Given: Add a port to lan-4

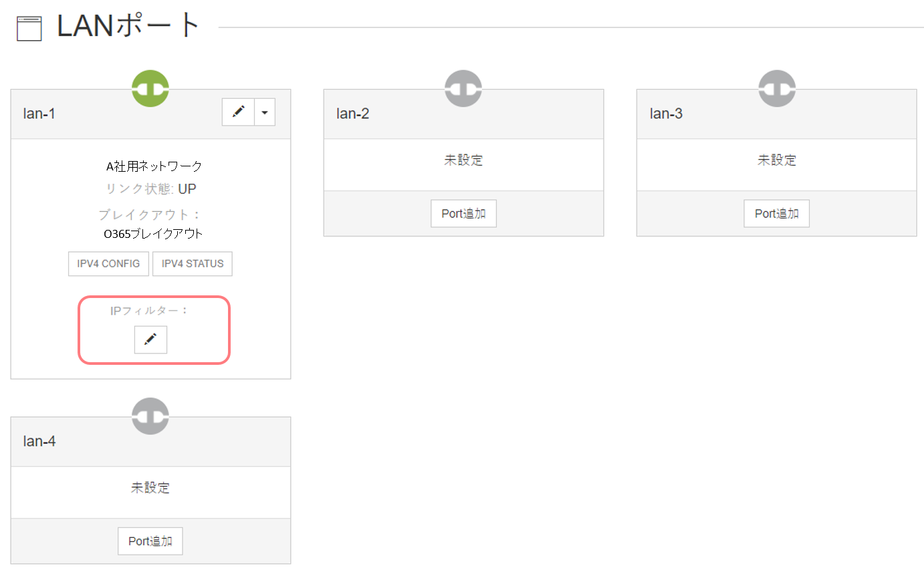Looking at the screenshot, I should point(150,541).
